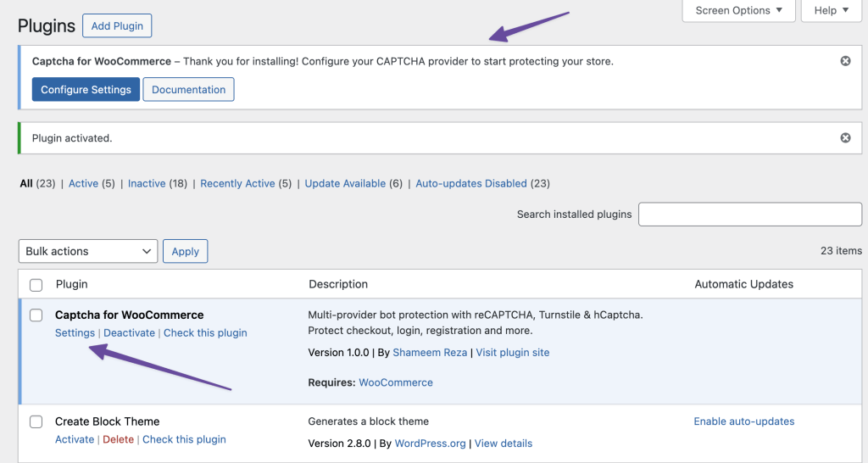Filter by Update Available plugins
The width and height of the screenshot is (868, 463).
coord(345,183)
